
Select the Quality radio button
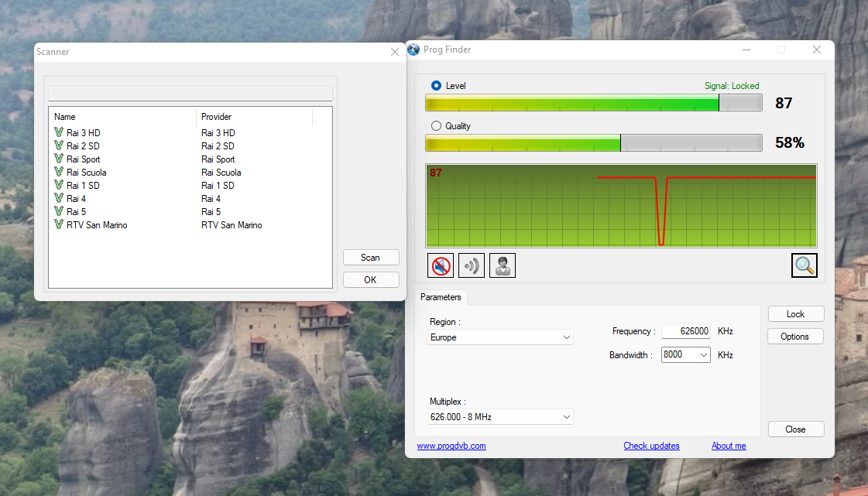(x=436, y=126)
